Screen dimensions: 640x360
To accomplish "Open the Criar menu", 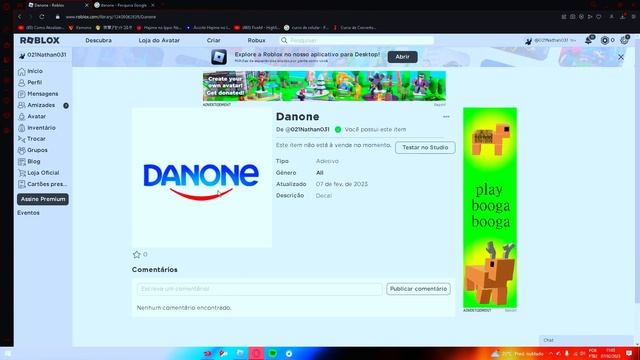I will (x=213, y=40).
